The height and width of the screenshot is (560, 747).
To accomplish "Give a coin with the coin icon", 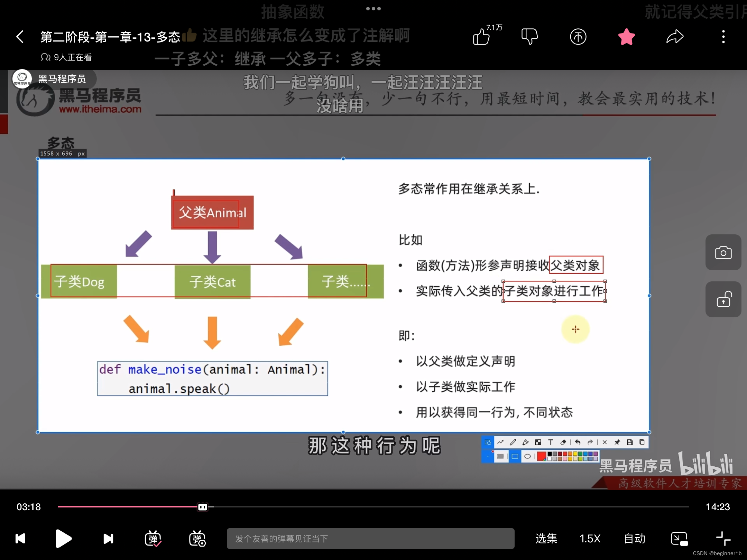I will tap(578, 37).
